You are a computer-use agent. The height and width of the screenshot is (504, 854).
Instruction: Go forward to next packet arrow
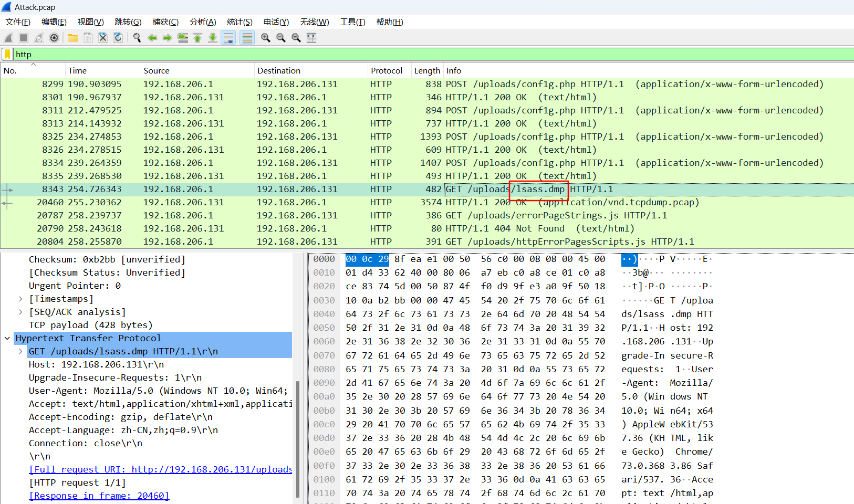(x=168, y=38)
